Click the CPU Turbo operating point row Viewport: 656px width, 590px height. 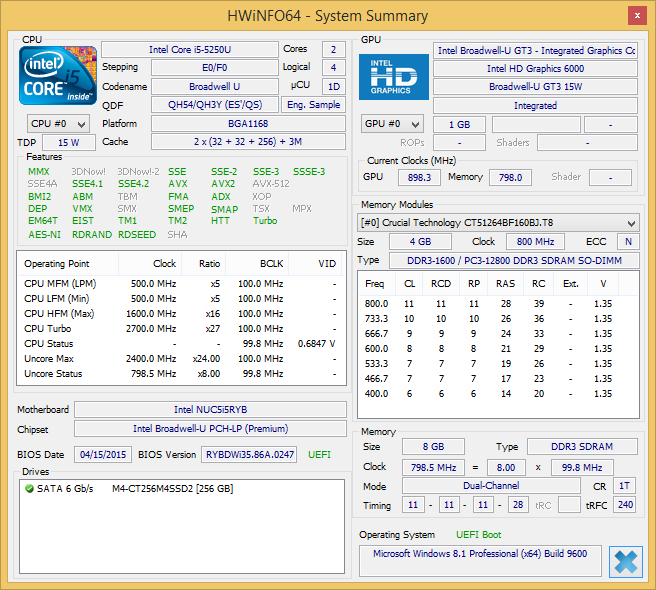click(x=180, y=328)
